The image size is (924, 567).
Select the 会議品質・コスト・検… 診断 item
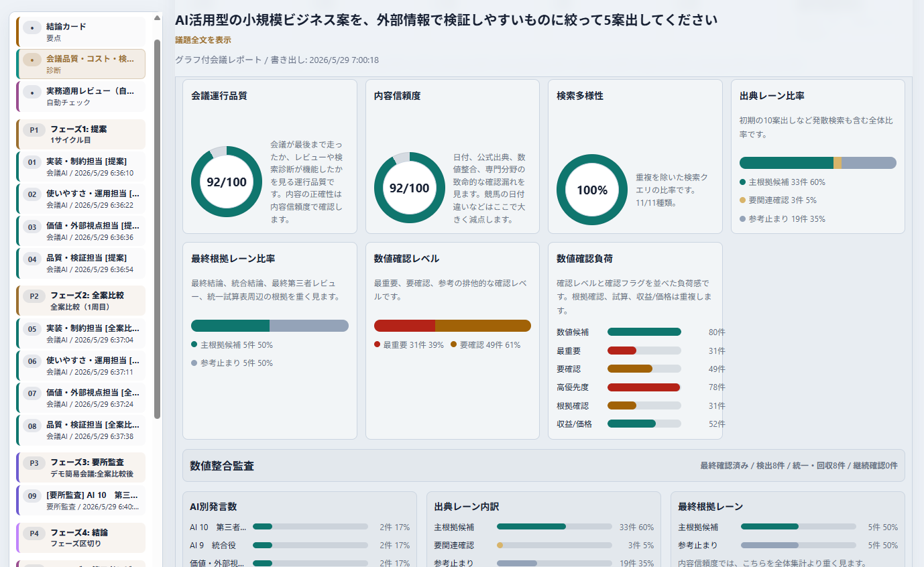[81, 64]
